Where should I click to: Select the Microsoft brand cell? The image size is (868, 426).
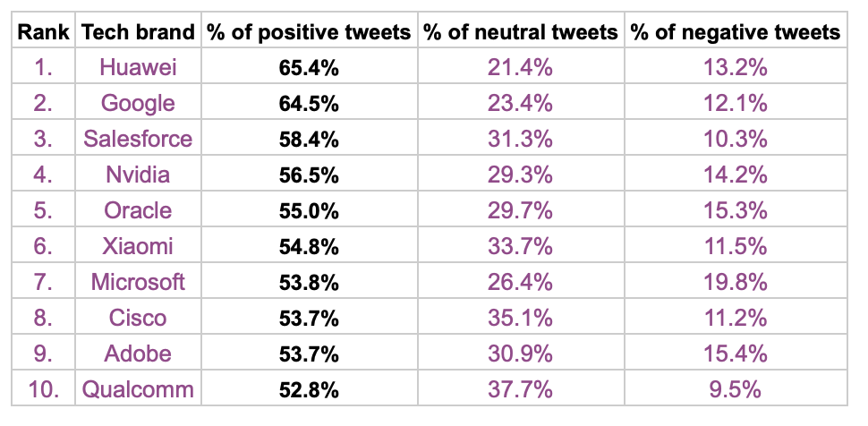click(138, 283)
